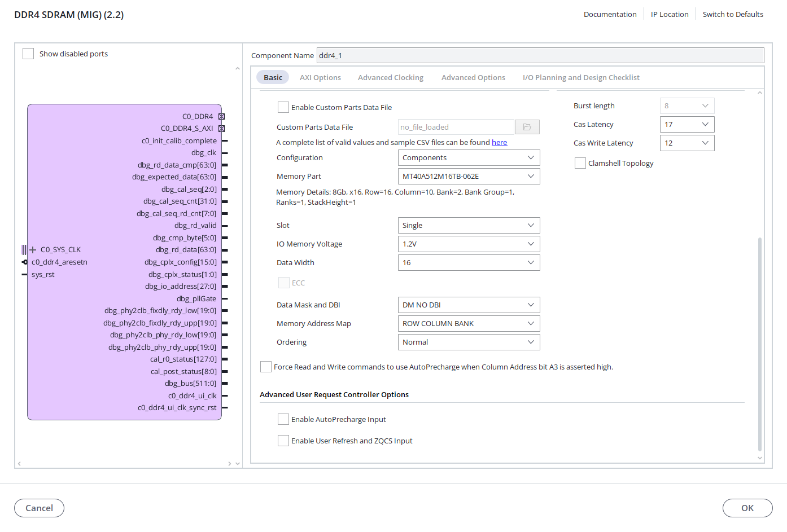
Task: Click the dbg_pllGate port label
Action: click(x=196, y=298)
